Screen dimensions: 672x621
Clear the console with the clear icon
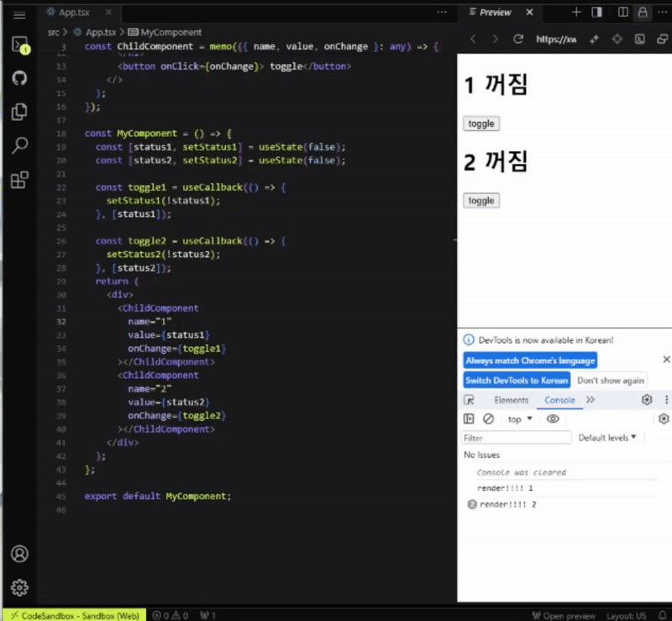click(488, 419)
